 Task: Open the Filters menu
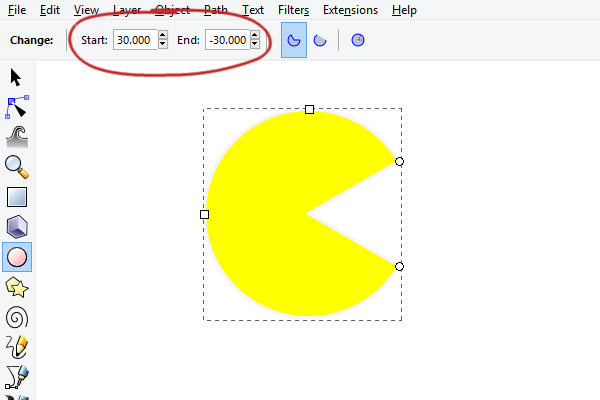(x=293, y=10)
